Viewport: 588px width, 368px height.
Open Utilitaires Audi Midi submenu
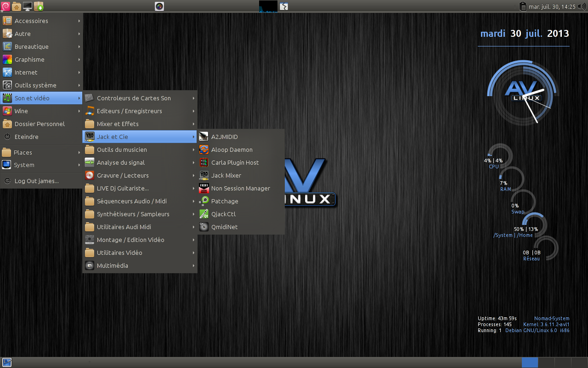[x=140, y=227]
